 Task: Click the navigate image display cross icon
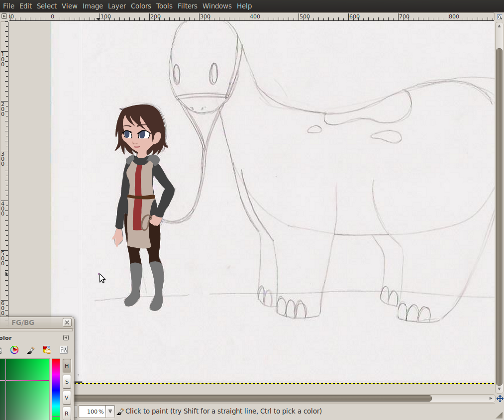coord(500,399)
